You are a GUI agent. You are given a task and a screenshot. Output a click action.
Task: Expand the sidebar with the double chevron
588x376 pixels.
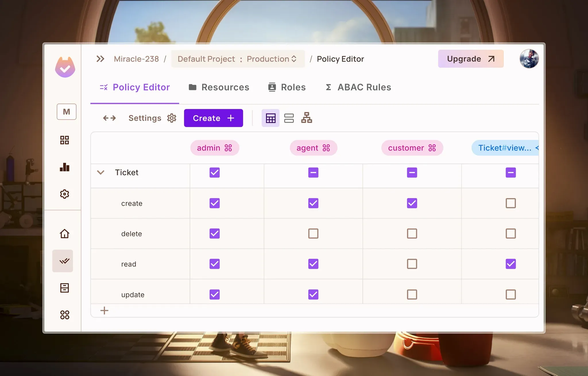click(x=100, y=59)
